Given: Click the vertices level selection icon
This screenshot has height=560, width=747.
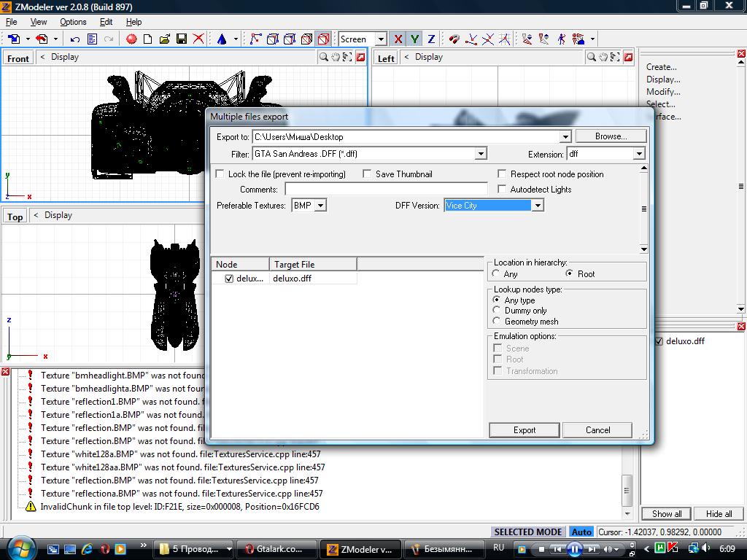Looking at the screenshot, I should pyautogui.click(x=255, y=39).
